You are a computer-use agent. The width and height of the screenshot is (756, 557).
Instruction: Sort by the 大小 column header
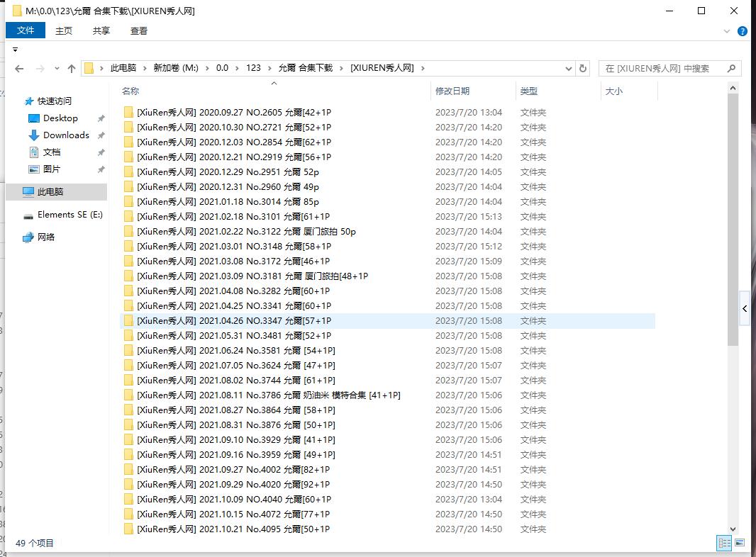pos(613,91)
